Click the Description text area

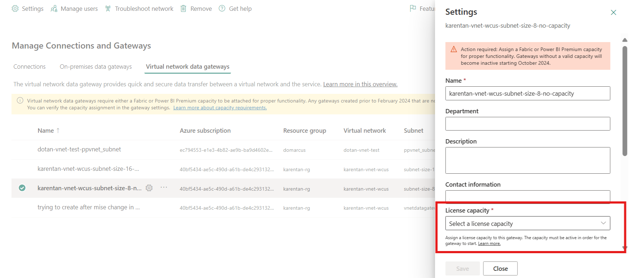click(x=527, y=160)
